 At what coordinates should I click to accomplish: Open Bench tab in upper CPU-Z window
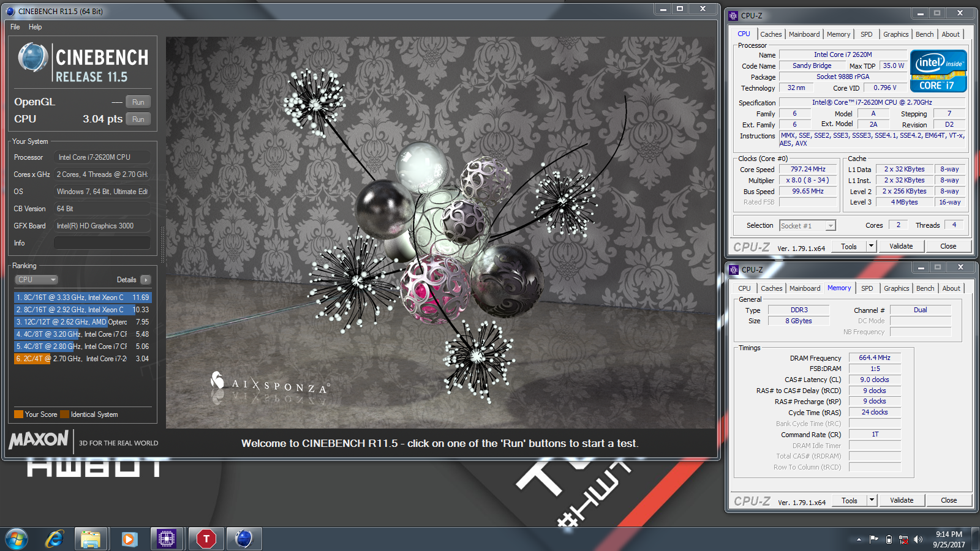(x=925, y=34)
